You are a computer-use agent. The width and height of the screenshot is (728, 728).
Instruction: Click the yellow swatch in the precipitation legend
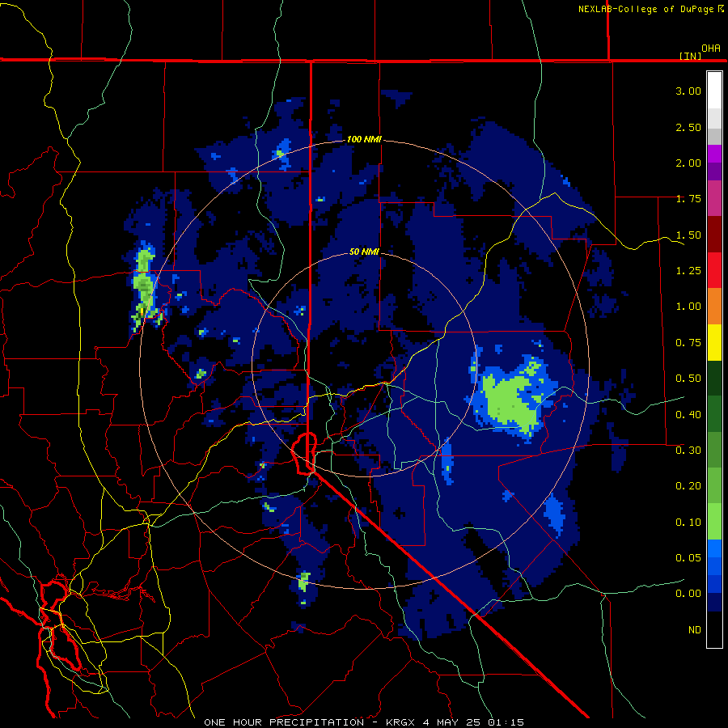pyautogui.click(x=714, y=342)
